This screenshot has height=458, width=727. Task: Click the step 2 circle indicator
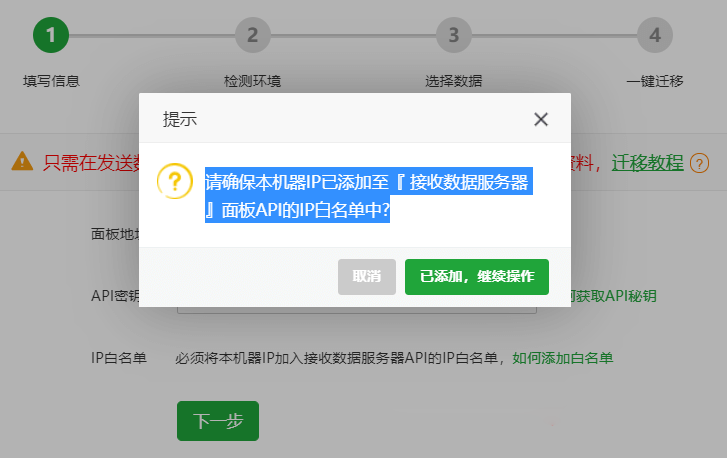[253, 35]
